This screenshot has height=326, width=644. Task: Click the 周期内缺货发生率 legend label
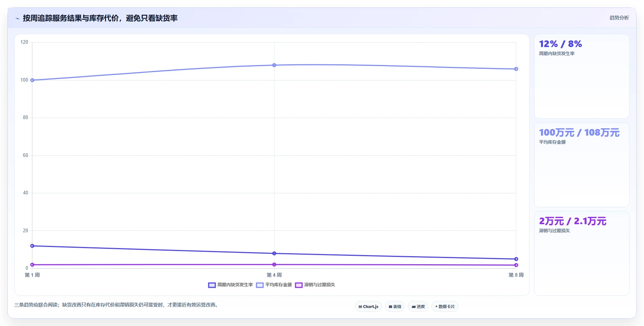click(x=235, y=285)
